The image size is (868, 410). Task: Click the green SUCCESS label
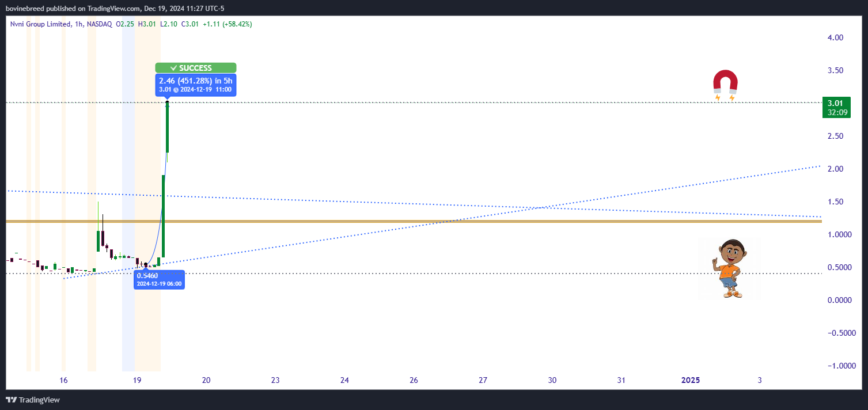(195, 68)
